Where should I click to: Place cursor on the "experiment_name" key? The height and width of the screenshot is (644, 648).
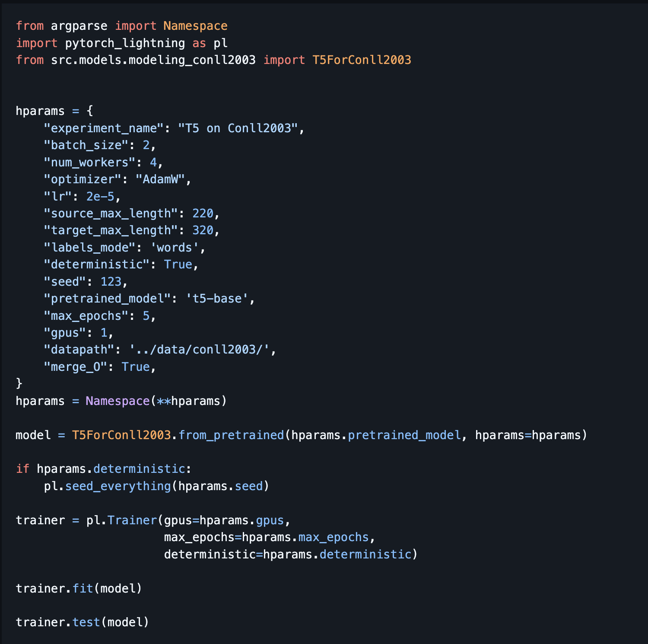(104, 128)
